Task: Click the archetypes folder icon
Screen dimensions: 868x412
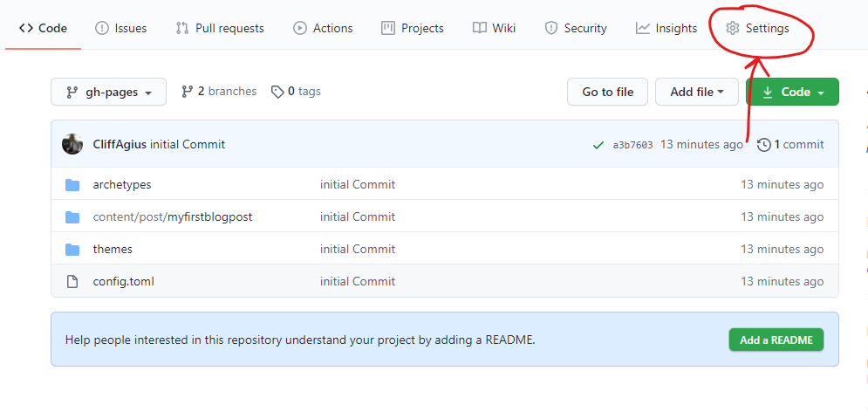Action: (x=72, y=184)
